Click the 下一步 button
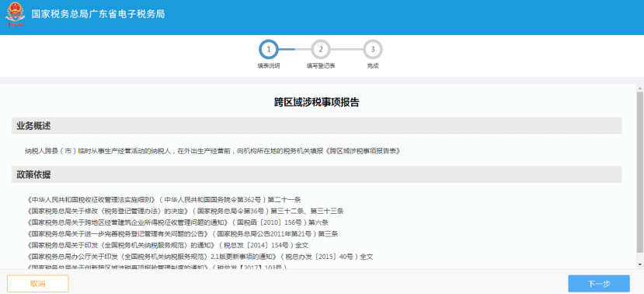The height and width of the screenshot is (294, 644). [x=599, y=284]
